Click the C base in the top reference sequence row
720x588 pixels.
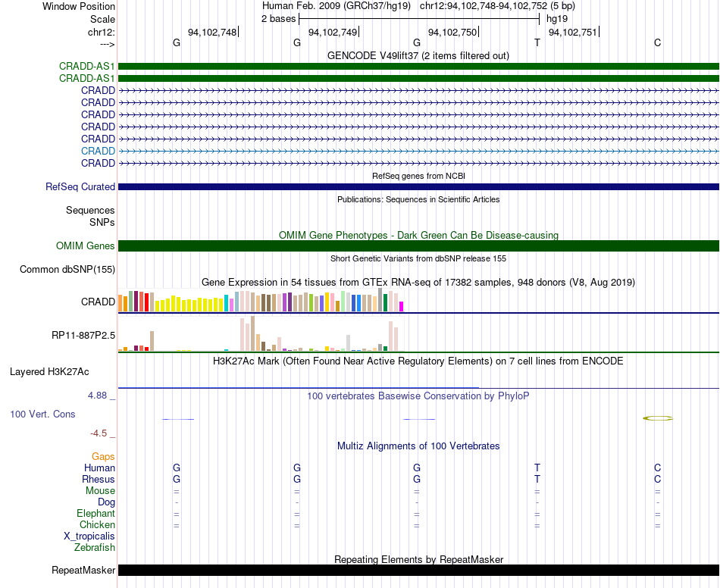658,42
